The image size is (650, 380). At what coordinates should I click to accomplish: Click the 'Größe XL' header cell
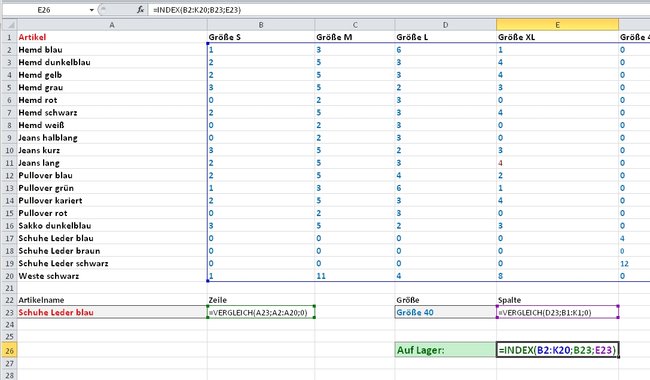[557, 37]
